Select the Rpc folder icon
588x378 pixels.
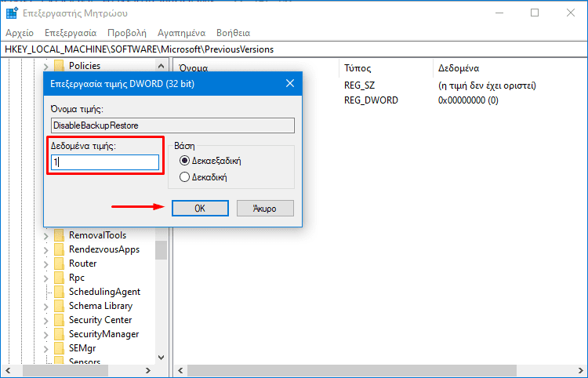pos(59,278)
